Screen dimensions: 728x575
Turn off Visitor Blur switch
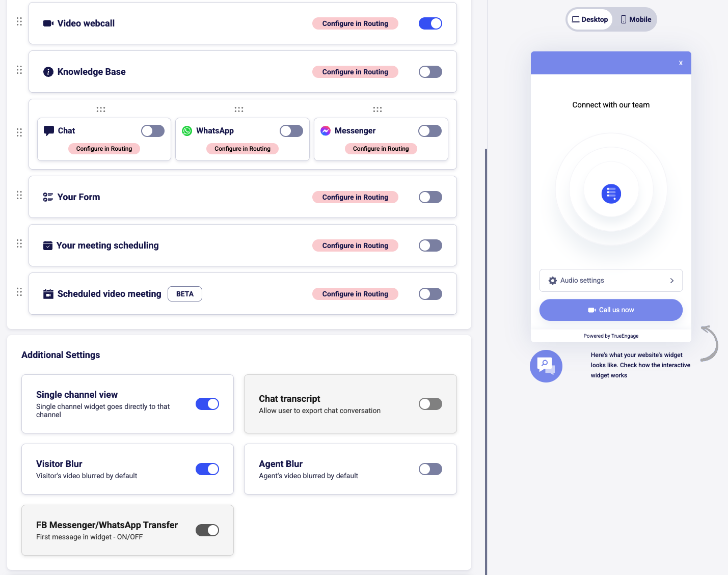(x=207, y=469)
